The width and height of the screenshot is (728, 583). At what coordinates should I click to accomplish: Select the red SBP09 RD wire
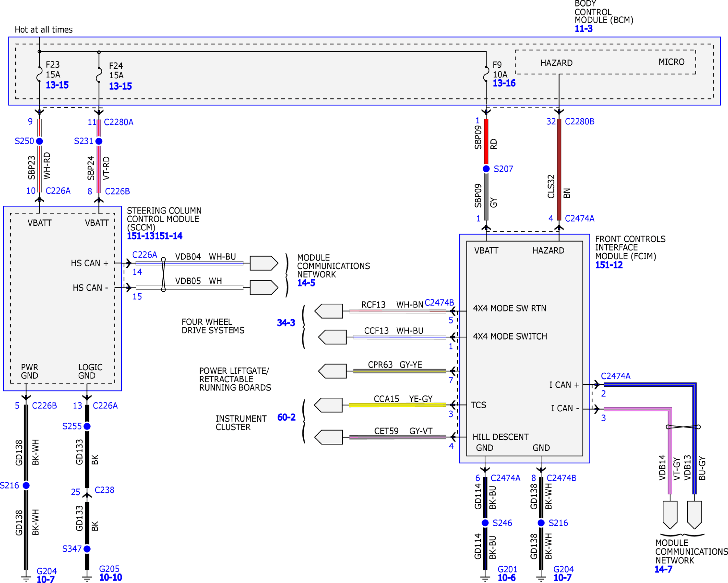(x=486, y=142)
